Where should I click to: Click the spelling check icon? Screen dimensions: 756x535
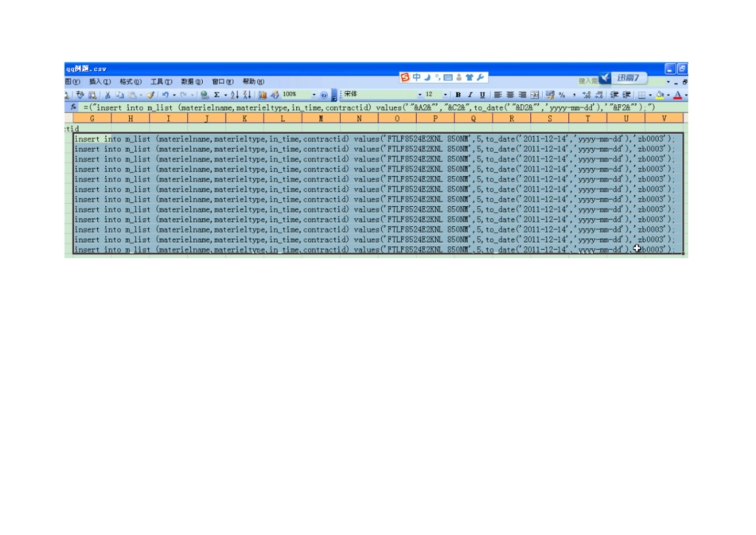click(80, 95)
